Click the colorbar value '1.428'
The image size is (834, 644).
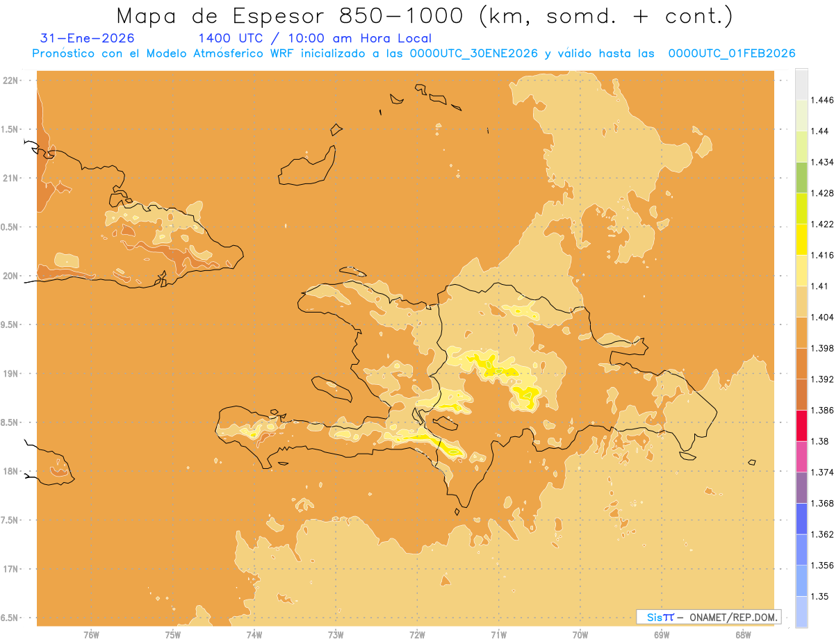click(x=823, y=193)
